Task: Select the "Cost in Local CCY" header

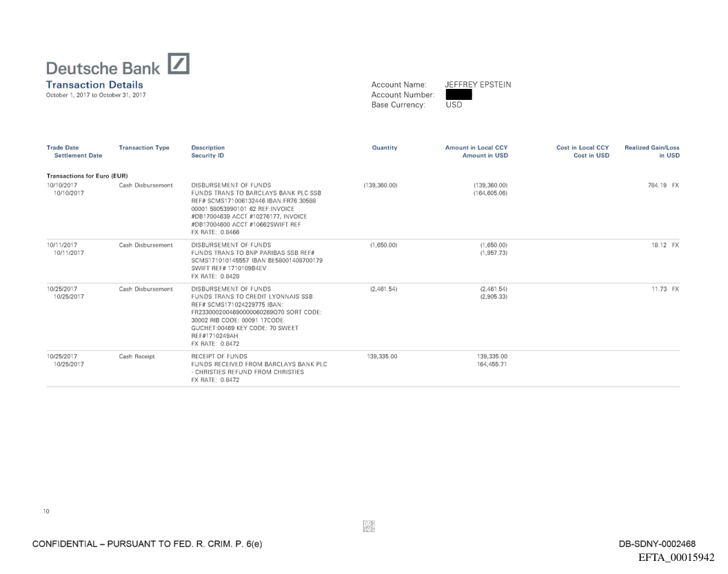Action: pos(583,147)
